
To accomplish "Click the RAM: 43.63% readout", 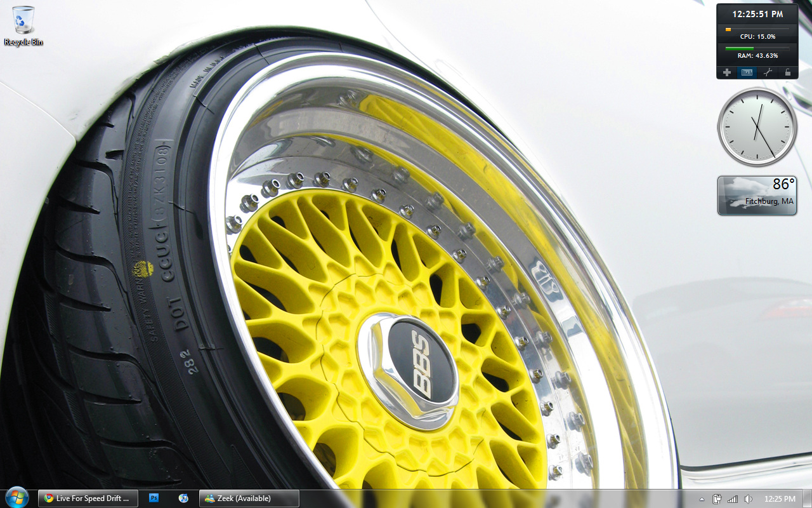I will pyautogui.click(x=757, y=56).
